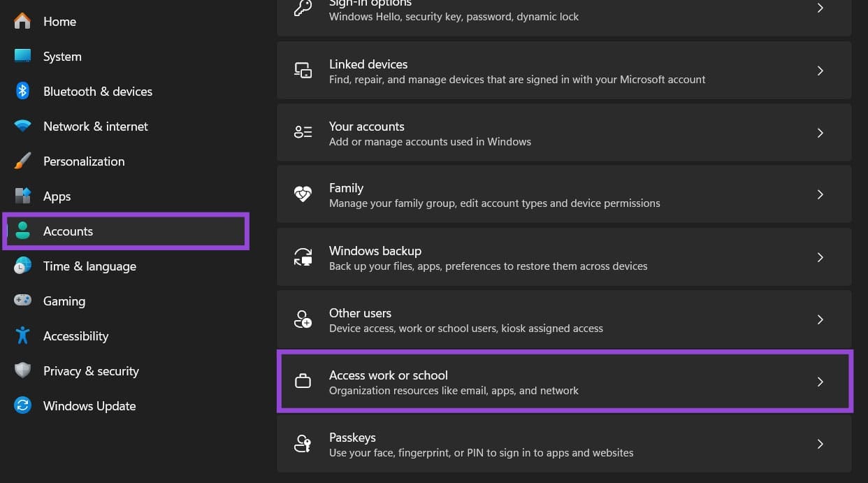Click the Accounts person icon in sidebar
Screen dimensions: 868x483
pos(22,231)
